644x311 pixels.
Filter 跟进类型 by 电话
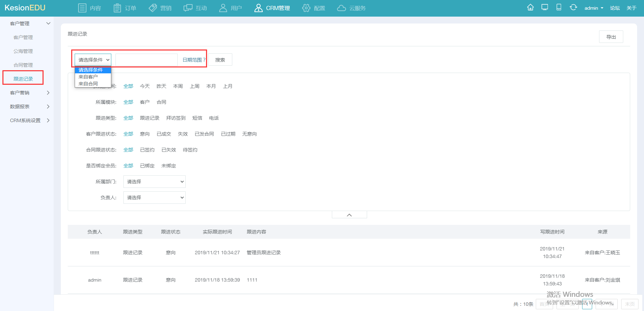[x=214, y=118]
